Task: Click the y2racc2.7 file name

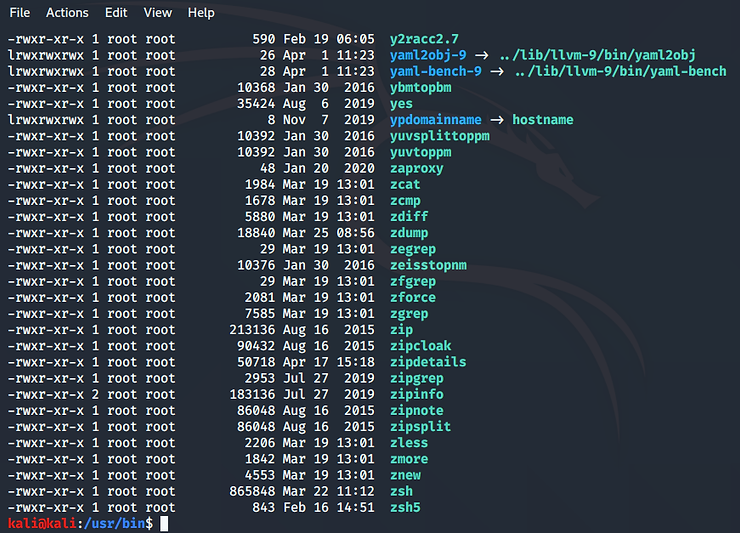Action: click(x=424, y=39)
